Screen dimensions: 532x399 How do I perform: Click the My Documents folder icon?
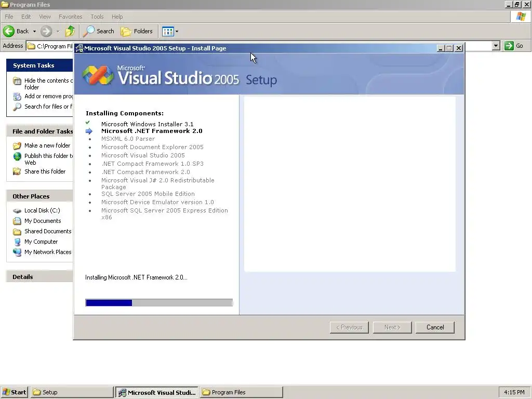[x=17, y=221]
